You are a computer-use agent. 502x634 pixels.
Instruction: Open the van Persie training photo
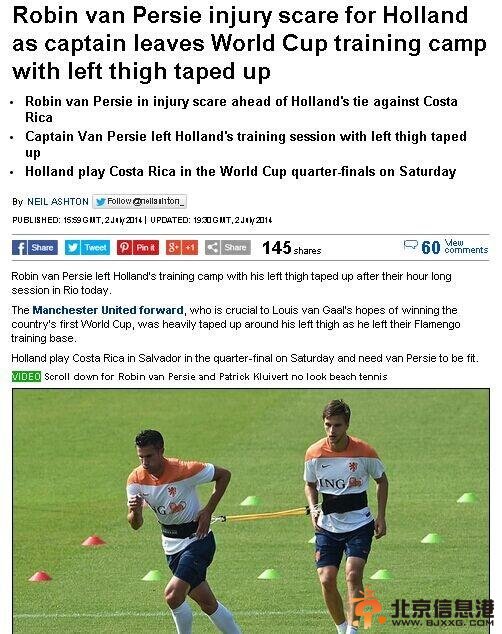251,511
